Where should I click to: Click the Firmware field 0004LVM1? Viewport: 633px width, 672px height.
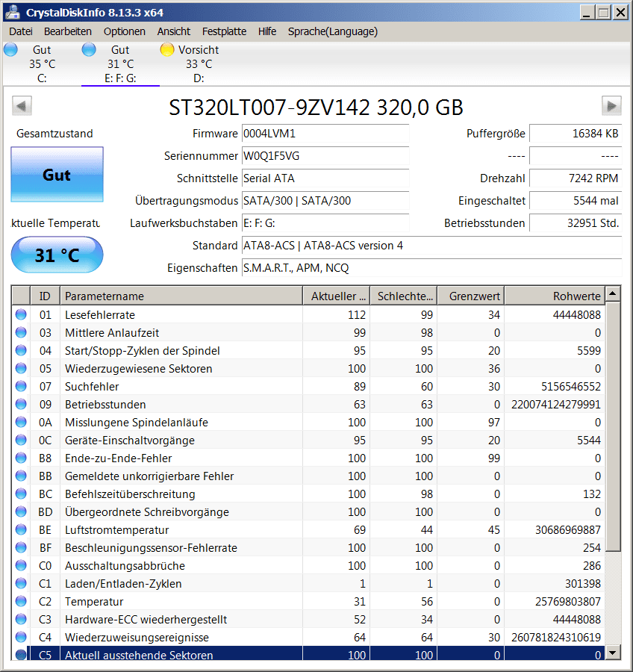pyautogui.click(x=325, y=134)
